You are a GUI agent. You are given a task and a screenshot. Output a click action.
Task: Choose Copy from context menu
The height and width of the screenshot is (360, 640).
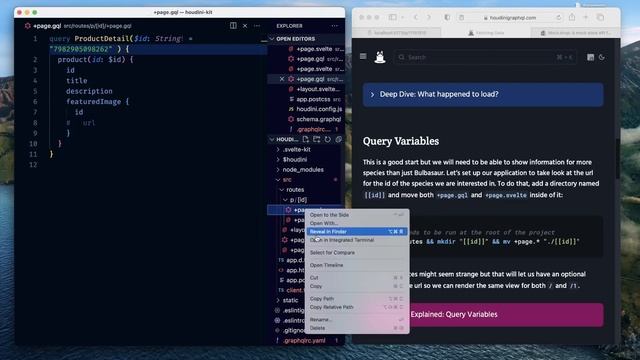tap(357, 286)
